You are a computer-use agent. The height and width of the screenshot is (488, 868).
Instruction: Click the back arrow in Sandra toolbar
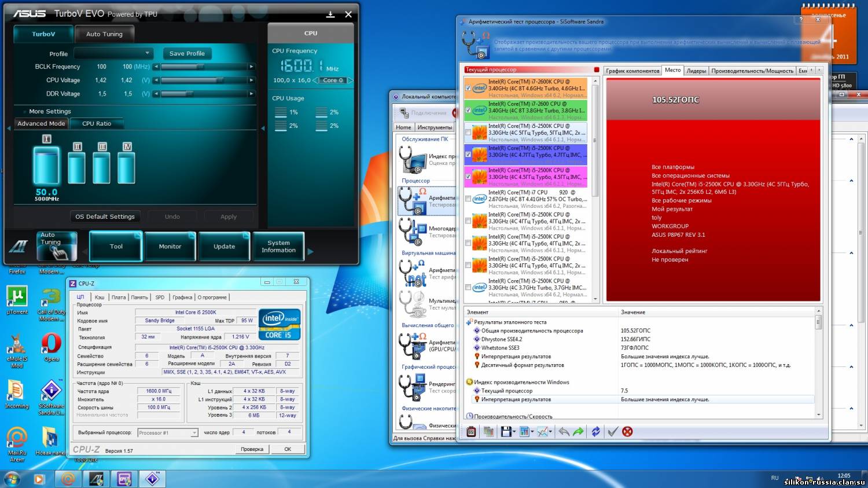(x=564, y=432)
